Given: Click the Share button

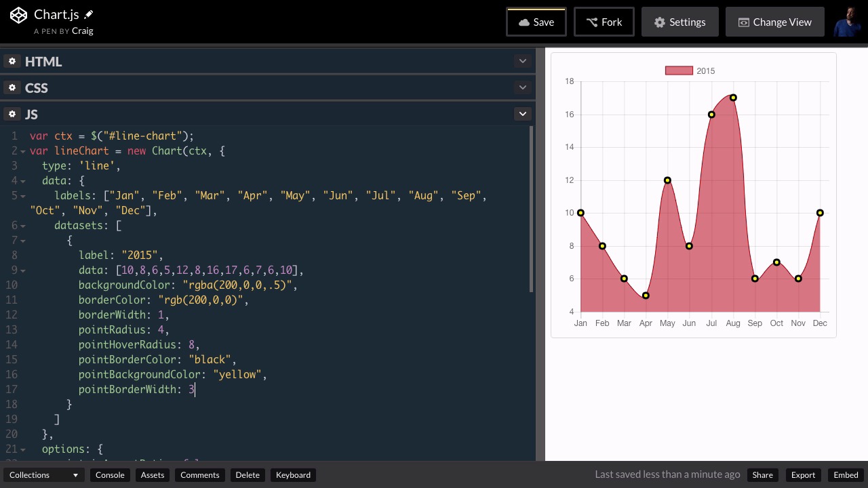Looking at the screenshot, I should 762,475.
